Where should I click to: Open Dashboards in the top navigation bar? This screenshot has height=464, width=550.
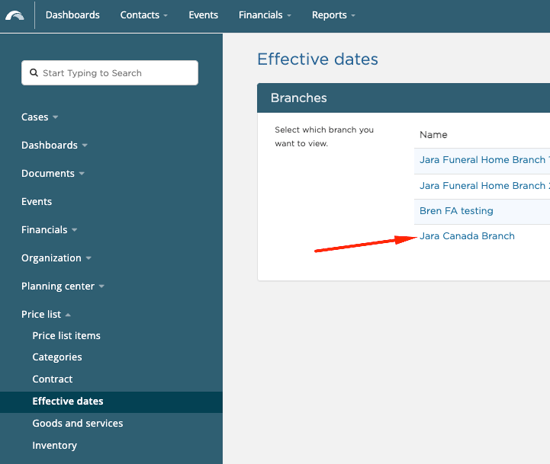click(x=73, y=15)
